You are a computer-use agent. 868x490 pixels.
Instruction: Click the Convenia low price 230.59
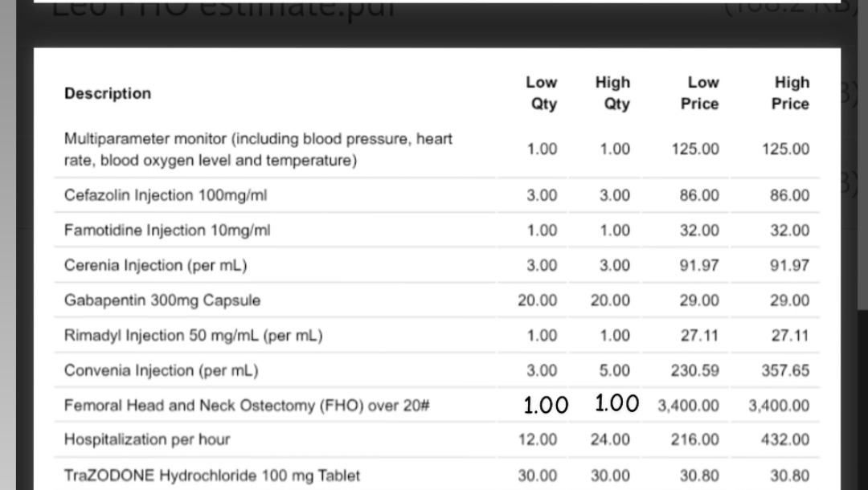695,371
